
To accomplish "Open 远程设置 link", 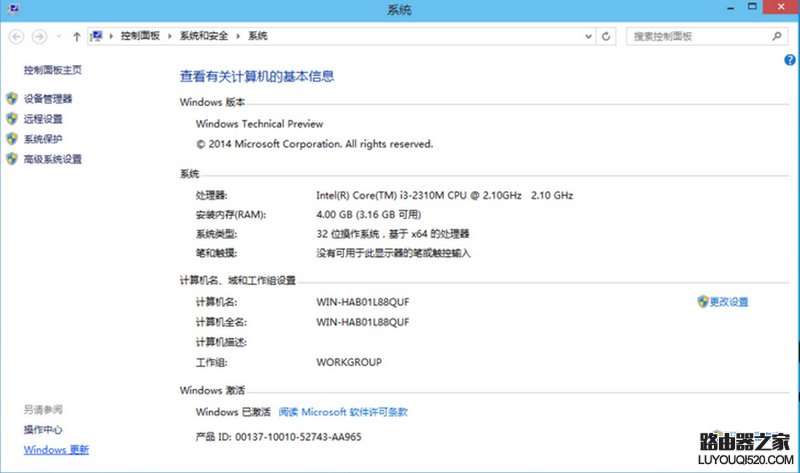I will pyautogui.click(x=43, y=119).
